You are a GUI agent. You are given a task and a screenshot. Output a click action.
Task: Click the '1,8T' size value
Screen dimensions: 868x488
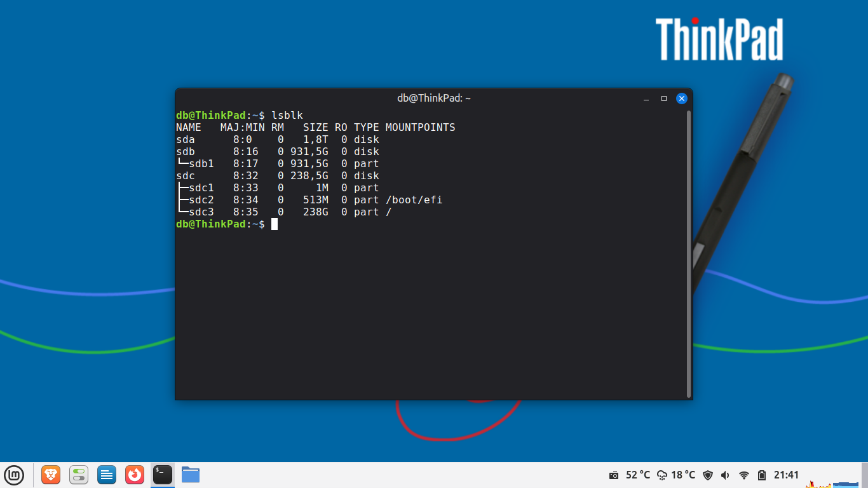[316, 139]
